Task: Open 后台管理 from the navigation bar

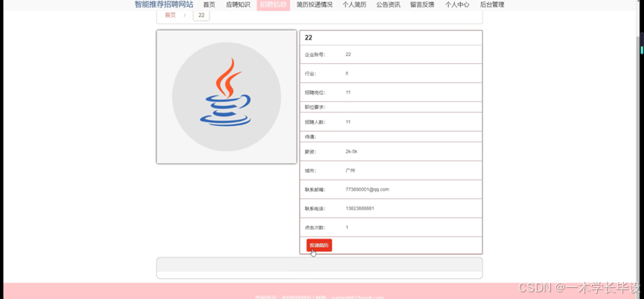Action: 492,5
